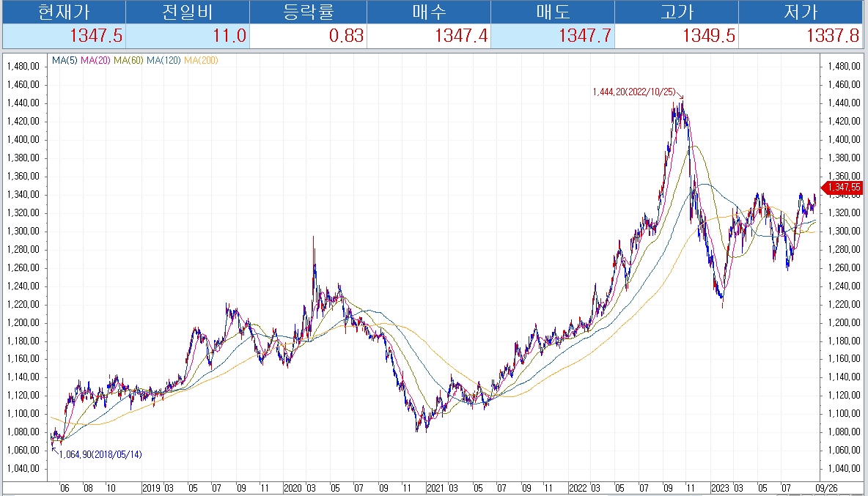Pick the orange MA(200) legend label

[201, 60]
